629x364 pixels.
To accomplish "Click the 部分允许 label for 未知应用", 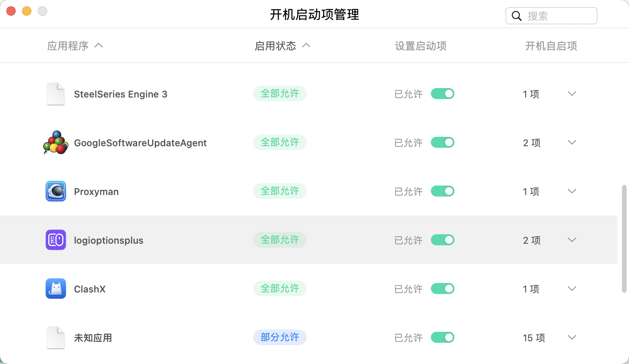I will point(280,337).
